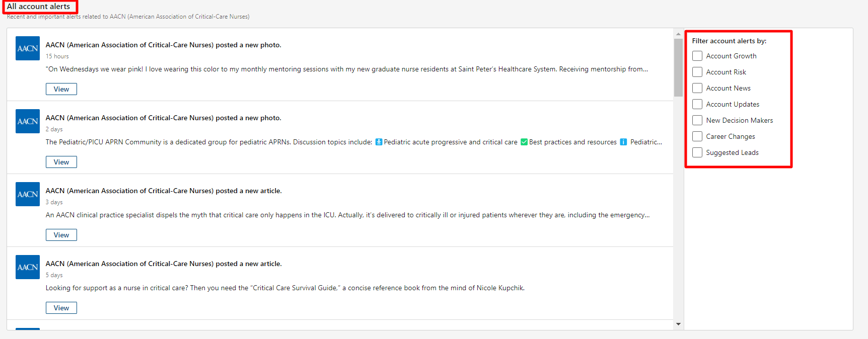Click View on the 3 days article alert

61,235
